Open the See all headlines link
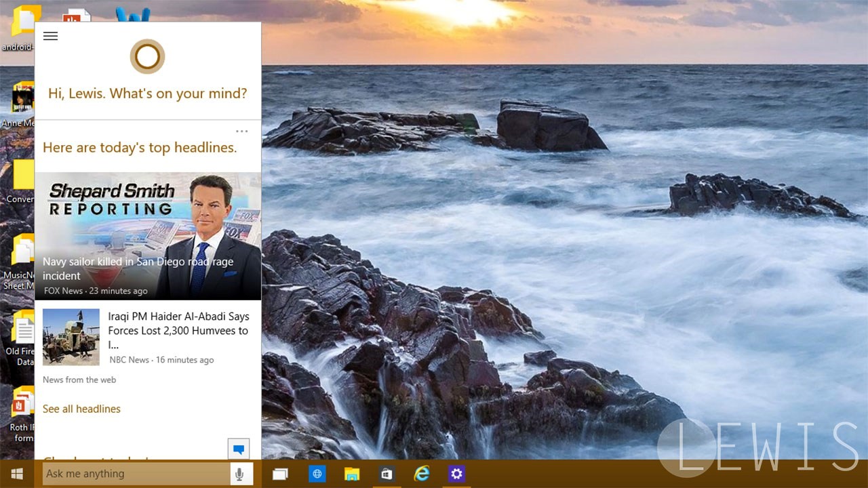The image size is (868, 488). tap(81, 409)
